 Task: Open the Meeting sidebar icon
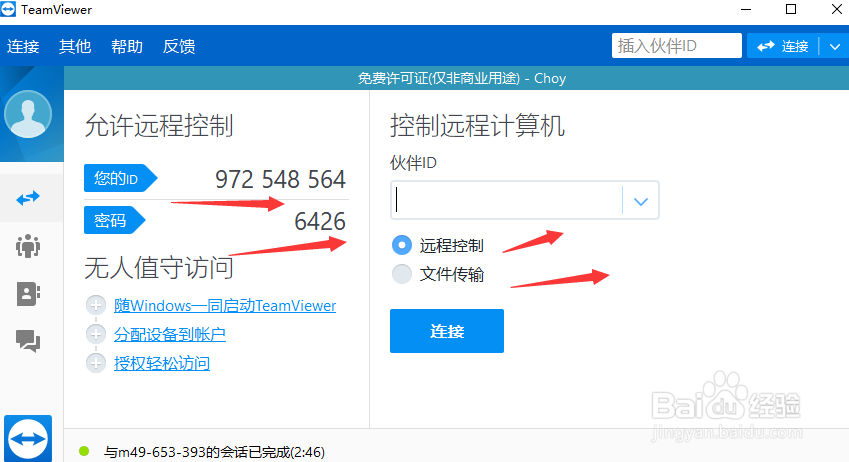click(x=28, y=246)
